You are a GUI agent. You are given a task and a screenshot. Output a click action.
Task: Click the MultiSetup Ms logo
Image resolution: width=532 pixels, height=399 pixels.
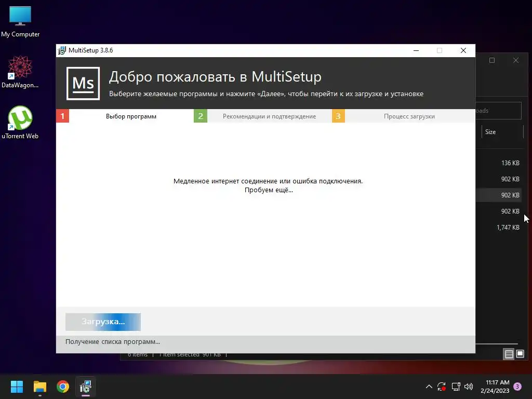pos(83,84)
